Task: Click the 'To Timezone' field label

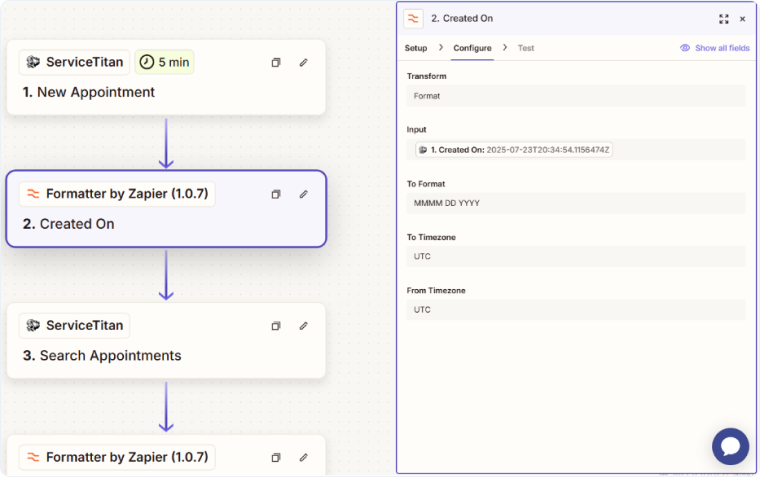Action: (x=431, y=237)
